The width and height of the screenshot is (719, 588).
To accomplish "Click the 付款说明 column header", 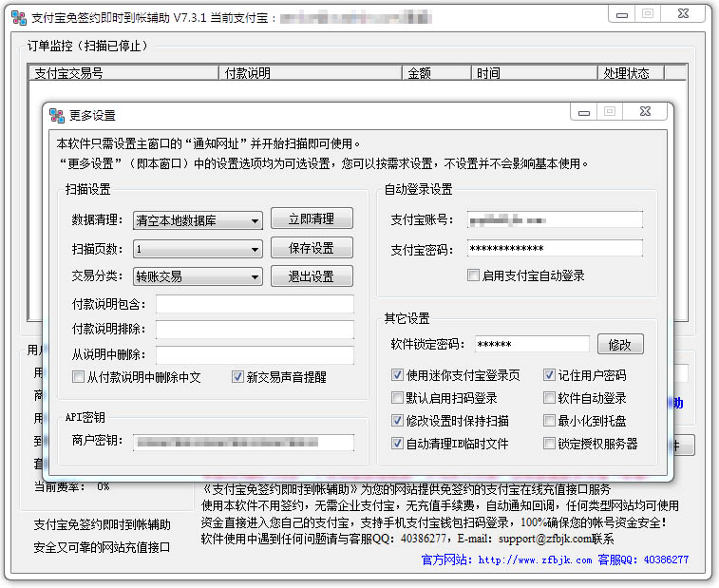I will click(311, 73).
